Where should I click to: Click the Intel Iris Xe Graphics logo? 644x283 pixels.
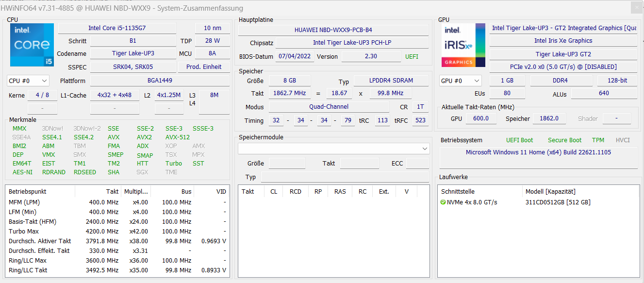pos(463,45)
